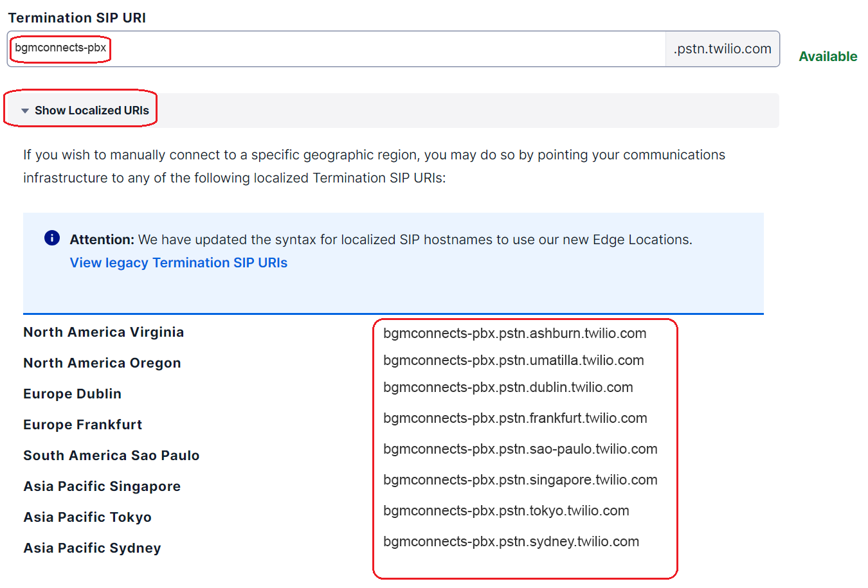Click the Termination SIP URI heading

(77, 18)
